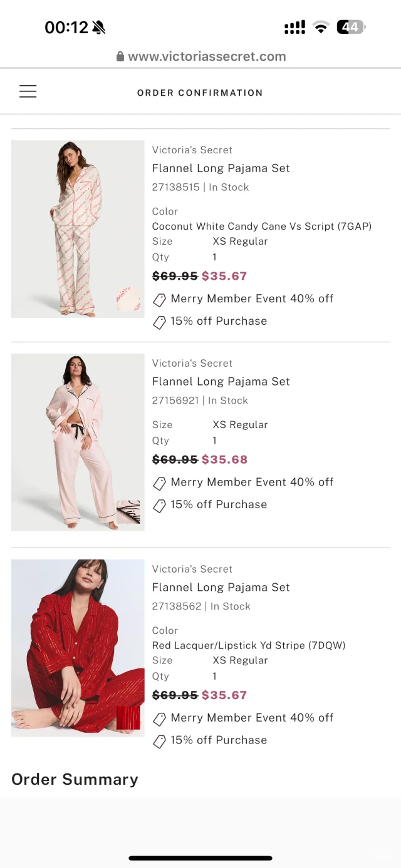The image size is (401, 868).
Task: Open Flannel Long Pajama Set link for item 27156921
Action: 221,382
